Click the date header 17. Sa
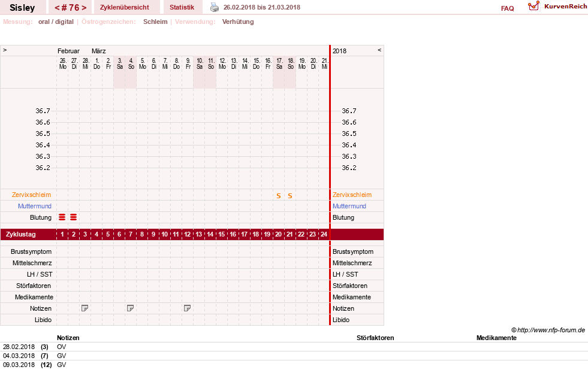Image resolution: width=588 pixels, height=385 pixels. point(279,63)
